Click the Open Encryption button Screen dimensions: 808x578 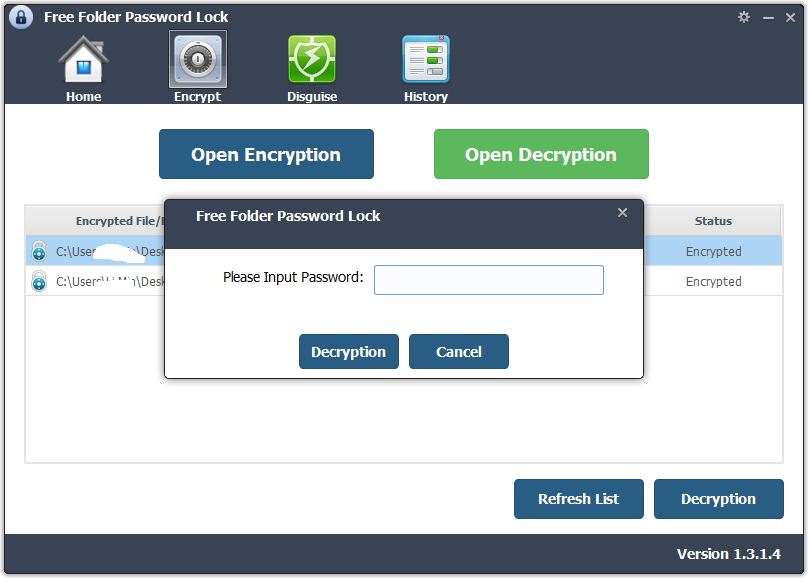(x=266, y=154)
